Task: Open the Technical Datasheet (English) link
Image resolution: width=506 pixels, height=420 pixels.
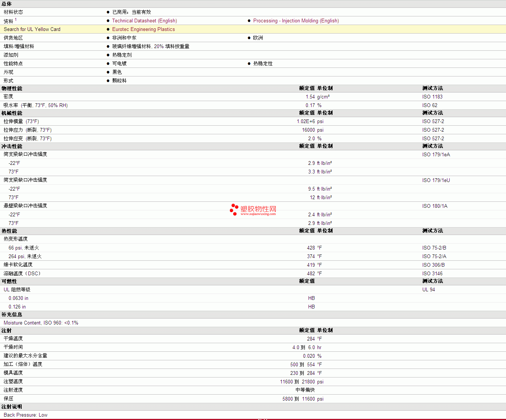Action: coord(144,21)
